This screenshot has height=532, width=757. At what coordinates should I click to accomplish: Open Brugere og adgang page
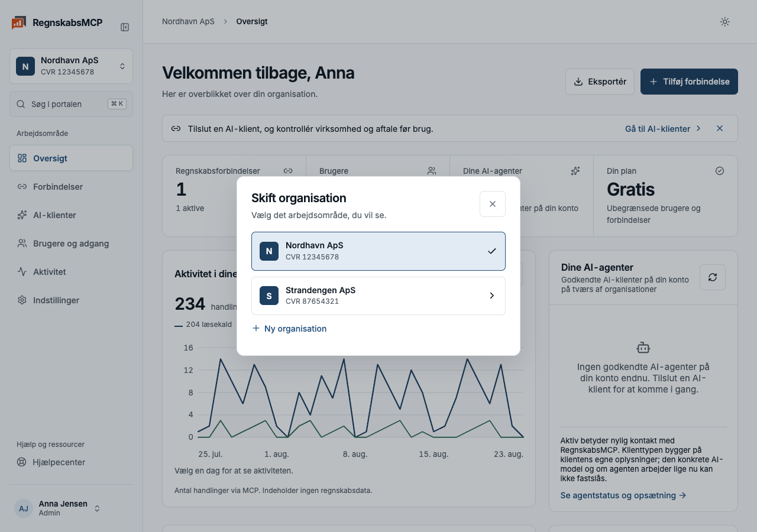coord(71,244)
